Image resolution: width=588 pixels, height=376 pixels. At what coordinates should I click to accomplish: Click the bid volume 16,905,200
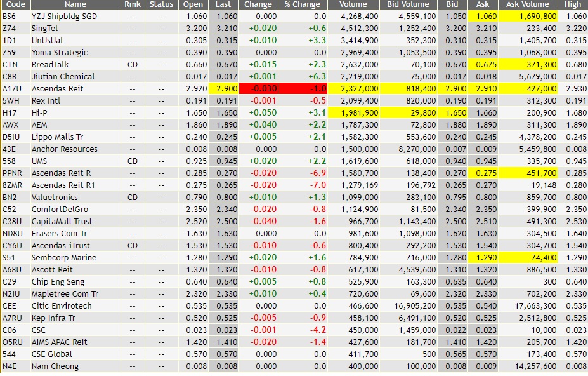pos(415,305)
